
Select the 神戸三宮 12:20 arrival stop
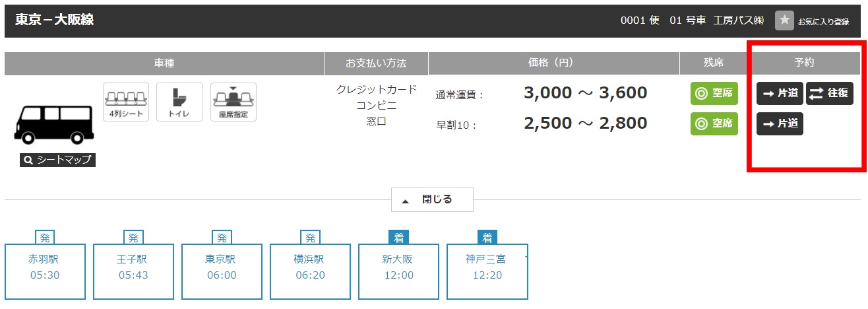point(487,267)
